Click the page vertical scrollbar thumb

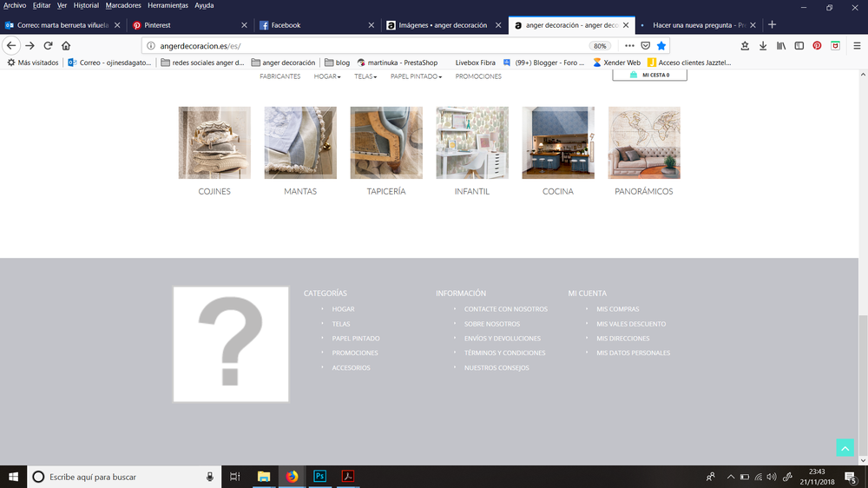coord(863,385)
